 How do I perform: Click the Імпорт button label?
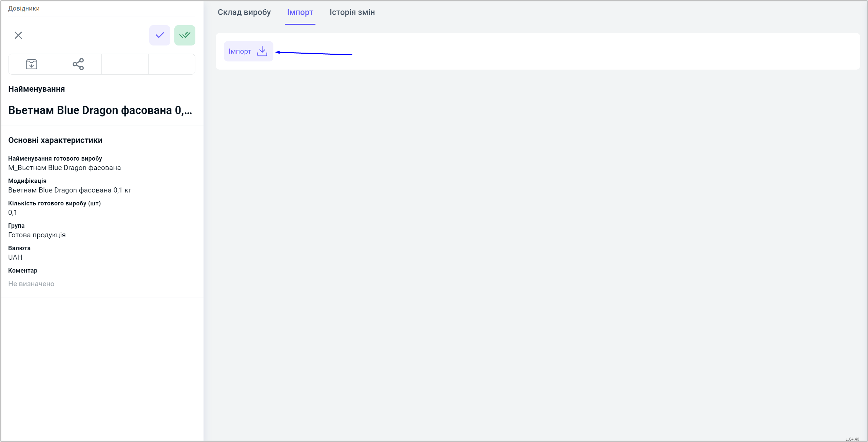point(240,51)
